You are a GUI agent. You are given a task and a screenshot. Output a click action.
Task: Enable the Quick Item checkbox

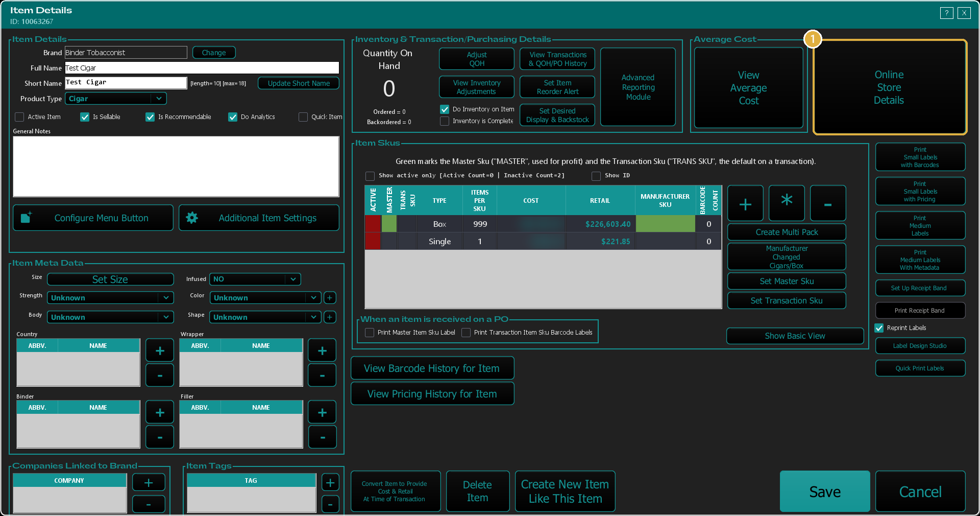point(303,117)
